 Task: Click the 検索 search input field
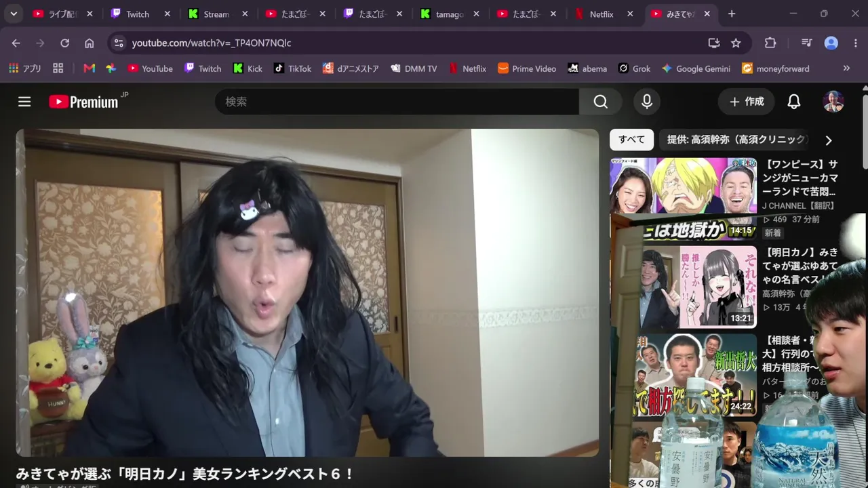tap(397, 102)
